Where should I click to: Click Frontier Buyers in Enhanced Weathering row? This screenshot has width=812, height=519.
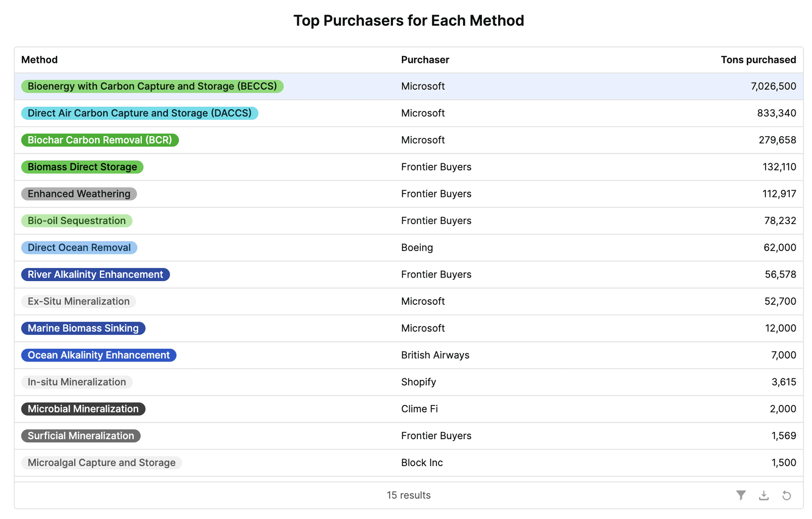pos(436,194)
